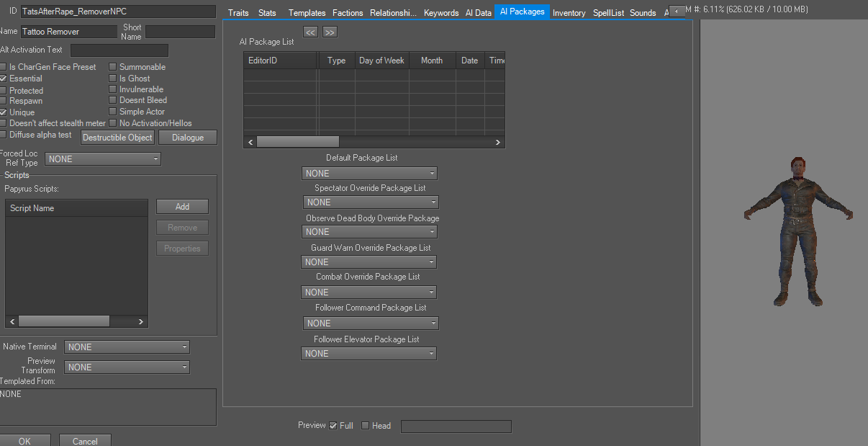Click right arrow of package list scrollbar
This screenshot has height=446, width=868.
(497, 143)
